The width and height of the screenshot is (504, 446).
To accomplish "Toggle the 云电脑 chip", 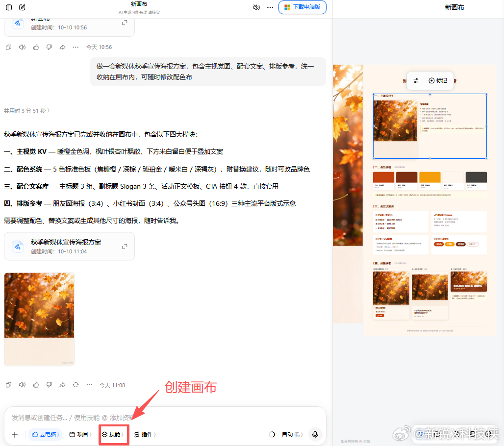I will pyautogui.click(x=45, y=434).
